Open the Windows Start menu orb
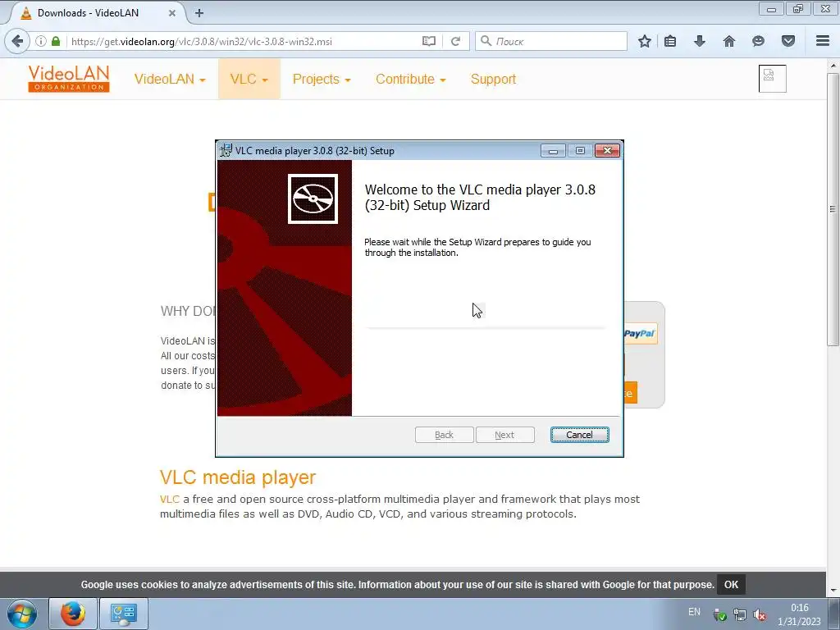The image size is (840, 630). click(x=22, y=614)
